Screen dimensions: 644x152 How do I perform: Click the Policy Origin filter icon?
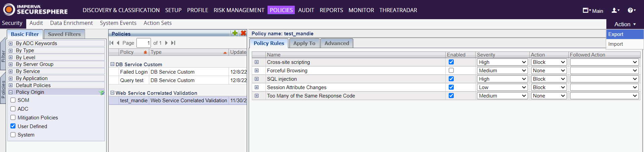102,92
